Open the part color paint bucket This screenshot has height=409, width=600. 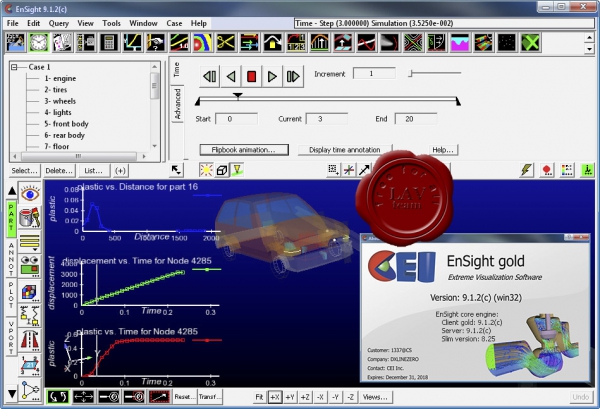point(30,217)
